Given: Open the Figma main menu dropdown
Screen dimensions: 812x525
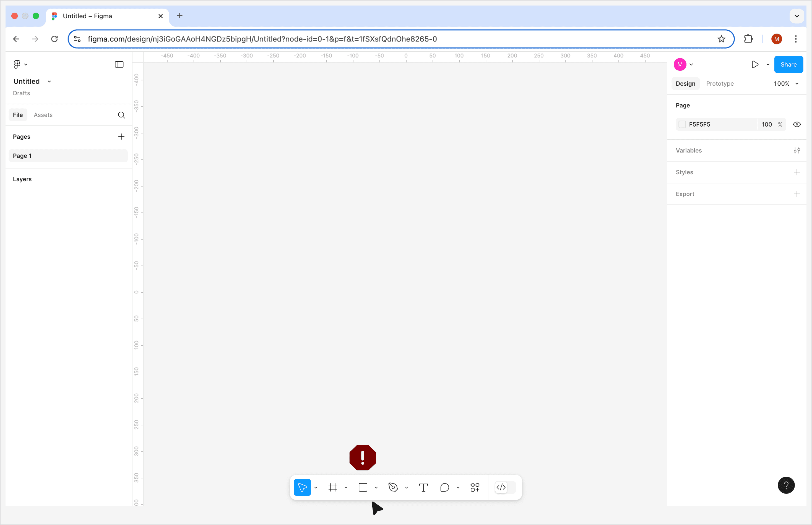Looking at the screenshot, I should pos(20,64).
